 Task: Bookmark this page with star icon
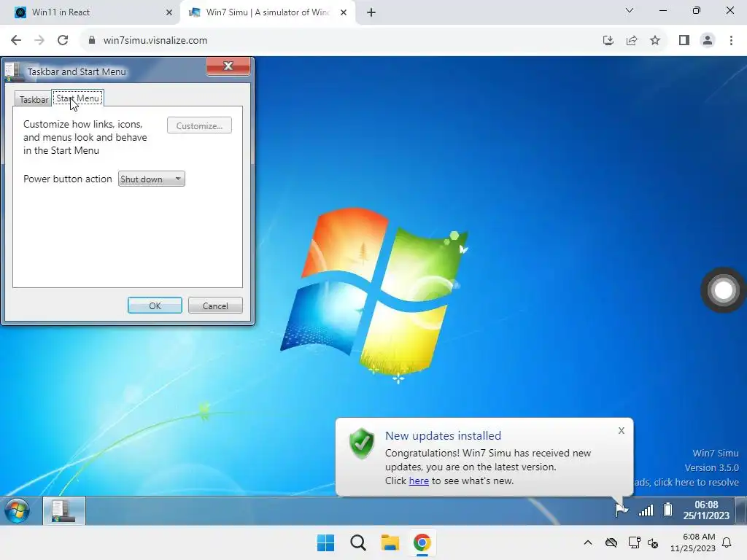[655, 41]
